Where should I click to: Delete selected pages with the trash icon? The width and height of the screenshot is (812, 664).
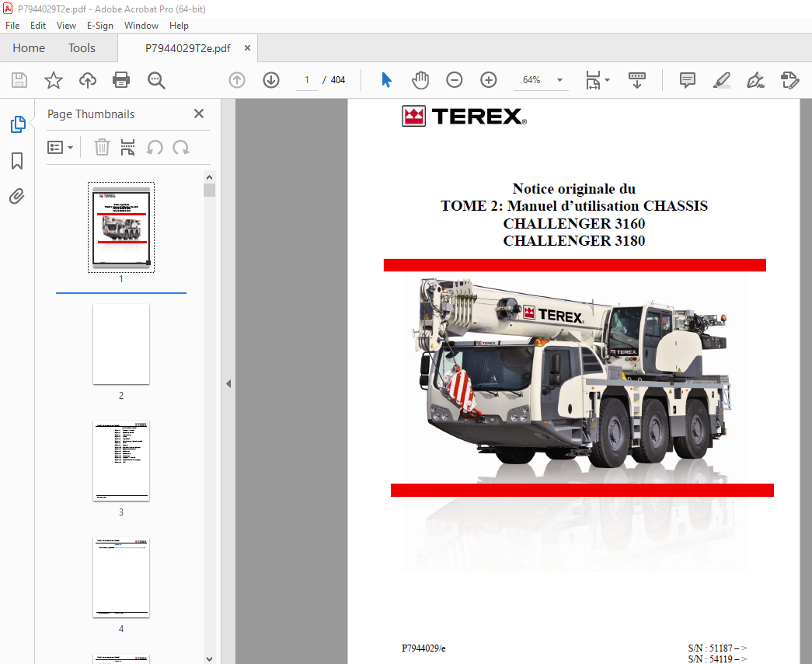click(102, 147)
